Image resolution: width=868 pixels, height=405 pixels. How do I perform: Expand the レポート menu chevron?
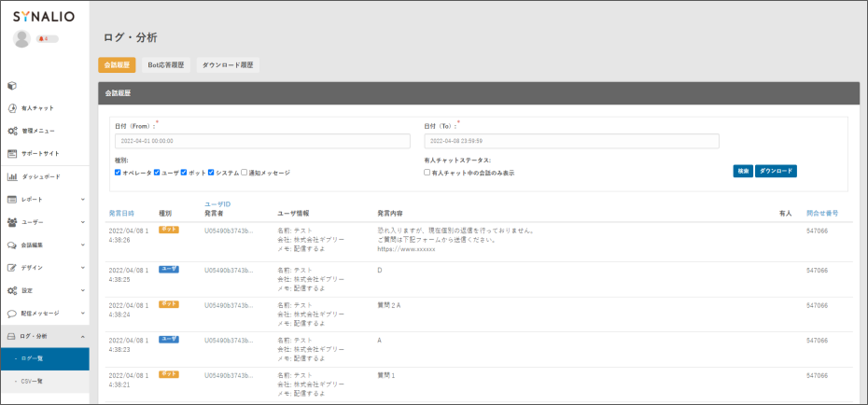[83, 199]
